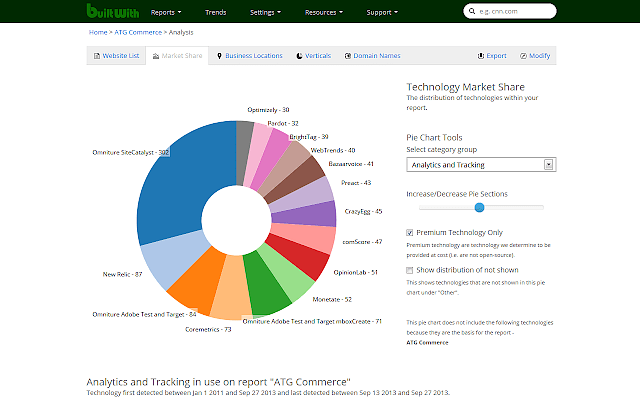Image resolution: width=640 pixels, height=400 pixels.
Task: Open the Resources dropdown menu
Action: click(324, 13)
